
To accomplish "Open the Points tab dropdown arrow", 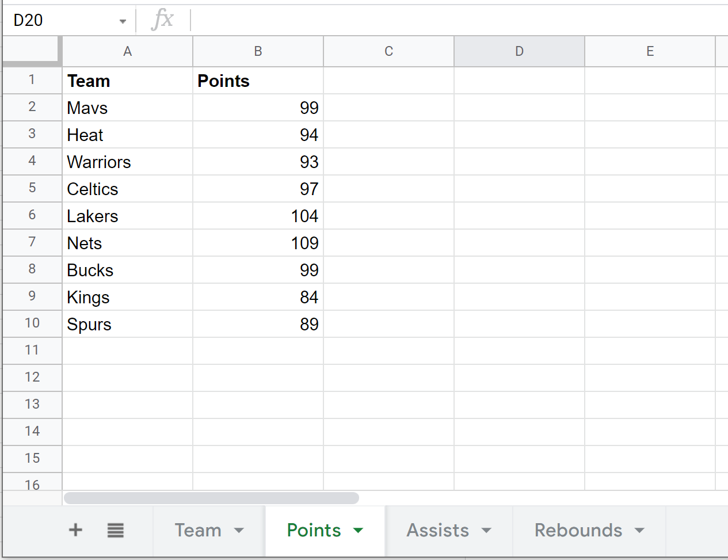I will tap(359, 531).
